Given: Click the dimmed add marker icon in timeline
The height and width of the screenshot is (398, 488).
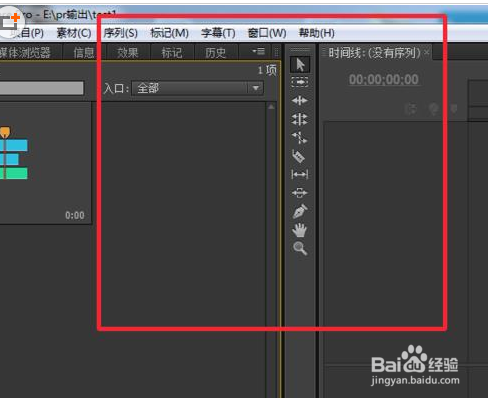Looking at the screenshot, I should click(x=454, y=109).
